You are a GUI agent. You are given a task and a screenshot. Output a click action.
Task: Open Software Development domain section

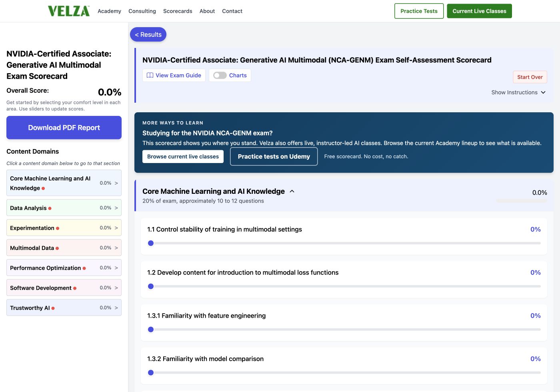pyautogui.click(x=64, y=288)
